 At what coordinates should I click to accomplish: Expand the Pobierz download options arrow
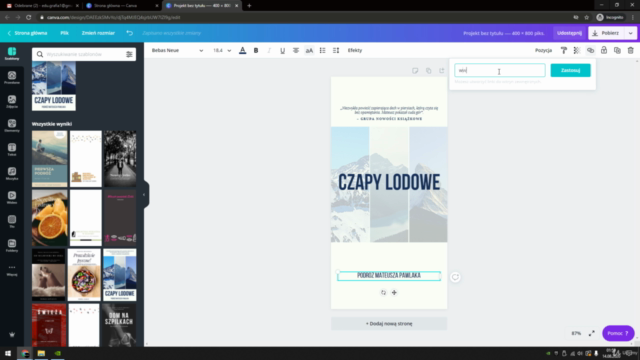tap(631, 33)
